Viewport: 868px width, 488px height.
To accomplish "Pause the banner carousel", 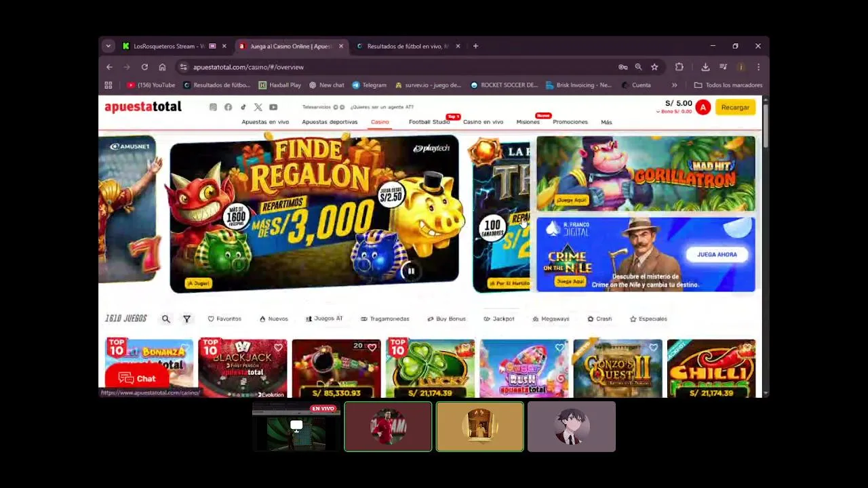I will tap(410, 271).
